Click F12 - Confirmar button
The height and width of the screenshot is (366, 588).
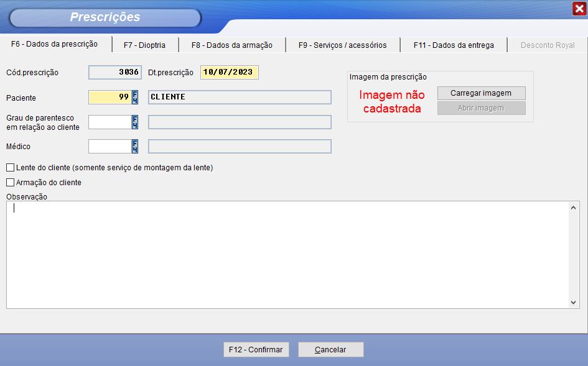coord(256,350)
